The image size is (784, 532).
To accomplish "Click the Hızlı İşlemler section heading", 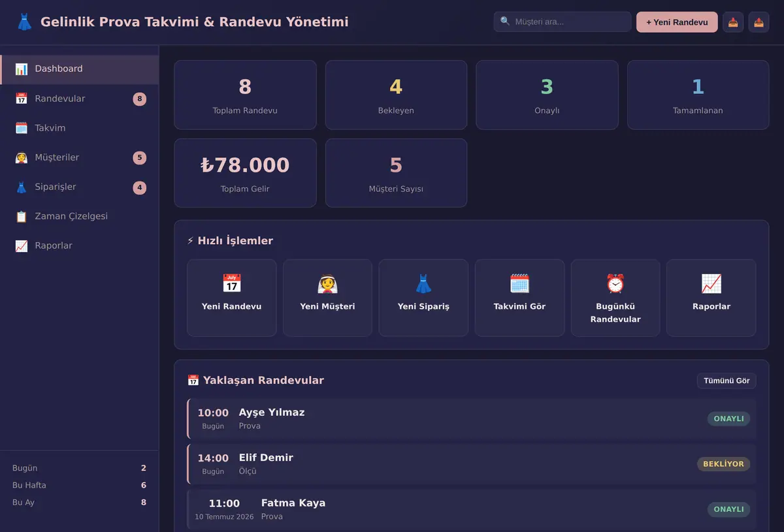I will (230, 241).
